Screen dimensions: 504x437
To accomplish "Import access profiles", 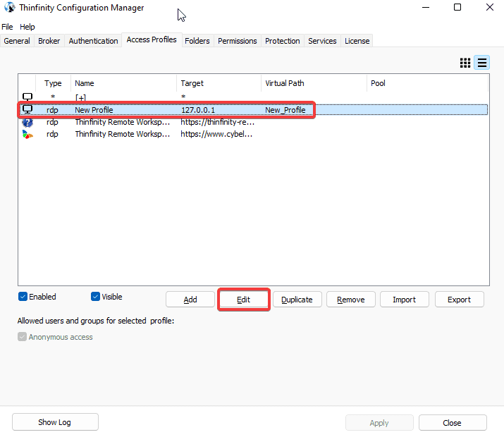I will click(x=404, y=300).
